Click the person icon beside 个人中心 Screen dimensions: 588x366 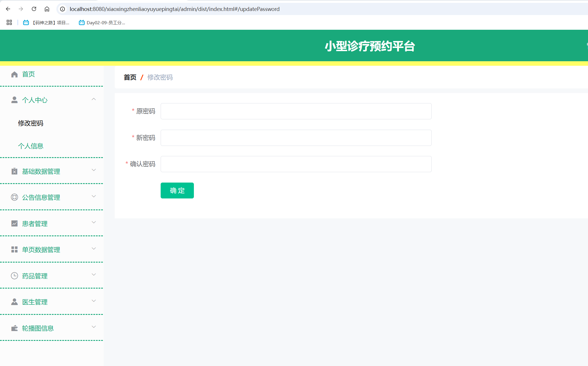tap(14, 100)
